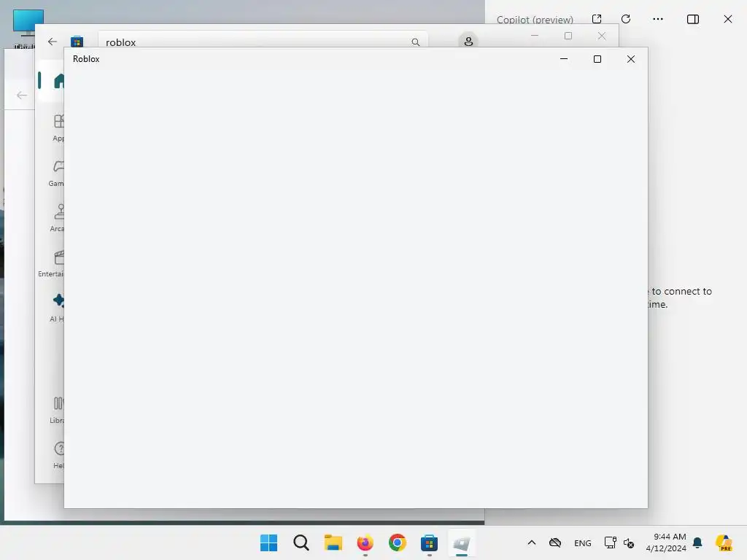
Task: Launch Firefox from taskbar
Action: 365,542
